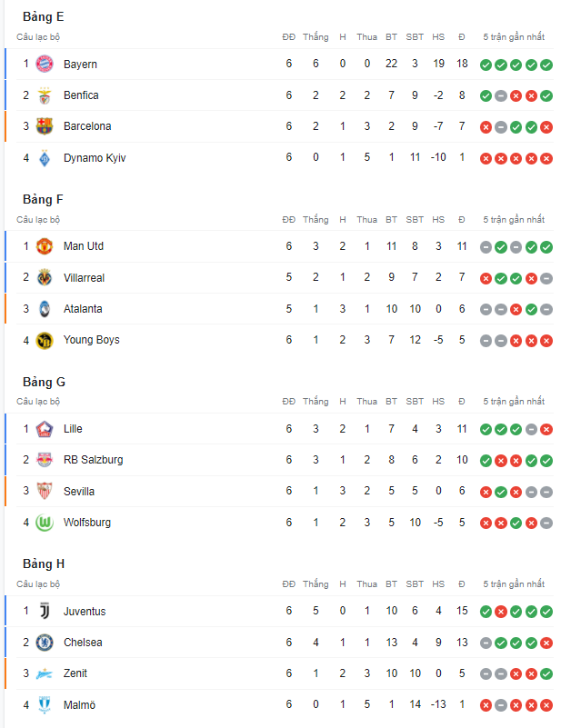Image resolution: width=571 pixels, height=728 pixels.
Task: Click the Barcelona club crest
Action: pos(45,126)
